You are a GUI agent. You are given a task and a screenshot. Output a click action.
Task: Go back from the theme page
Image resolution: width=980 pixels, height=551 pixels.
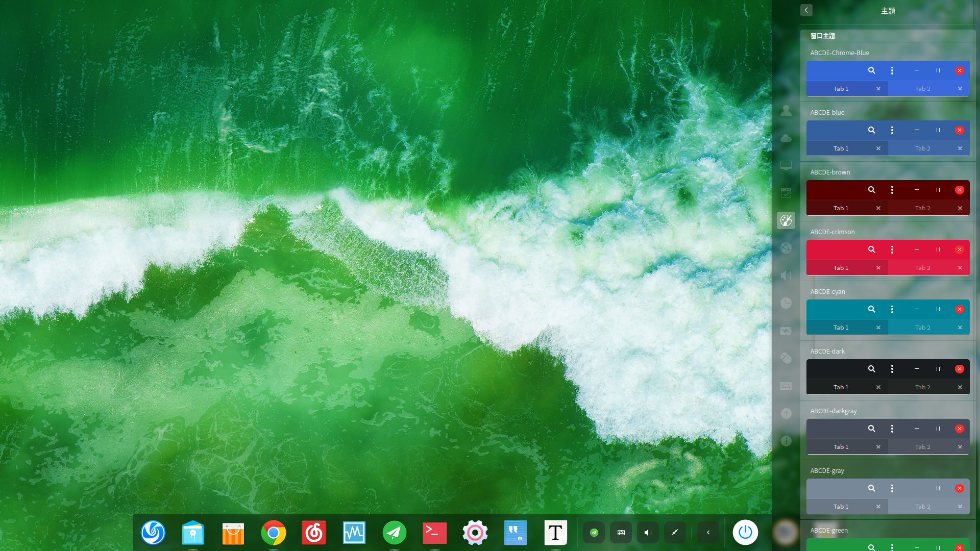(x=806, y=10)
